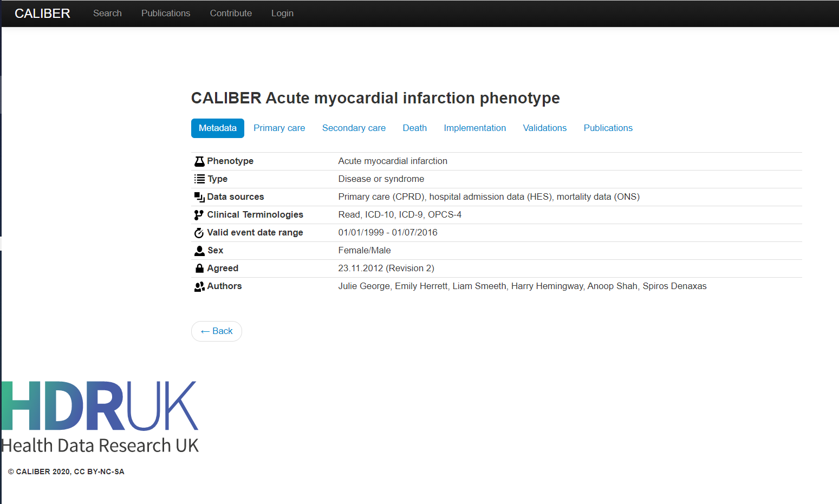Image resolution: width=839 pixels, height=504 pixels.
Task: Select the active Metadata tab
Action: click(x=217, y=128)
